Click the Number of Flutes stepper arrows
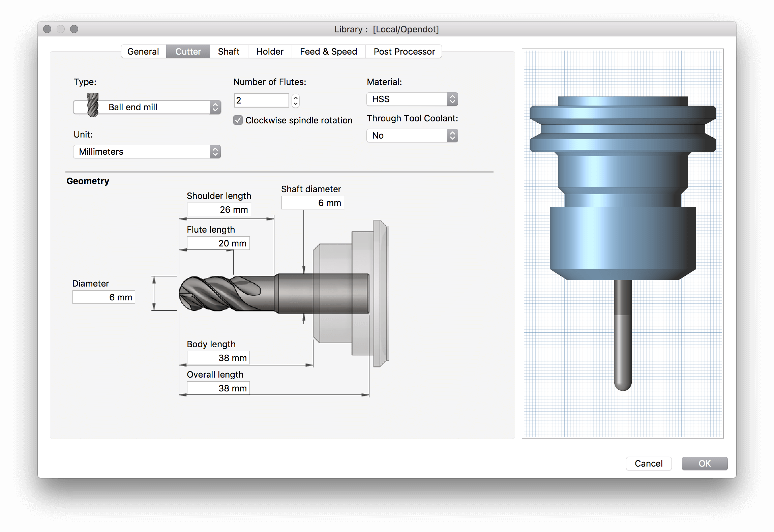 (x=296, y=100)
